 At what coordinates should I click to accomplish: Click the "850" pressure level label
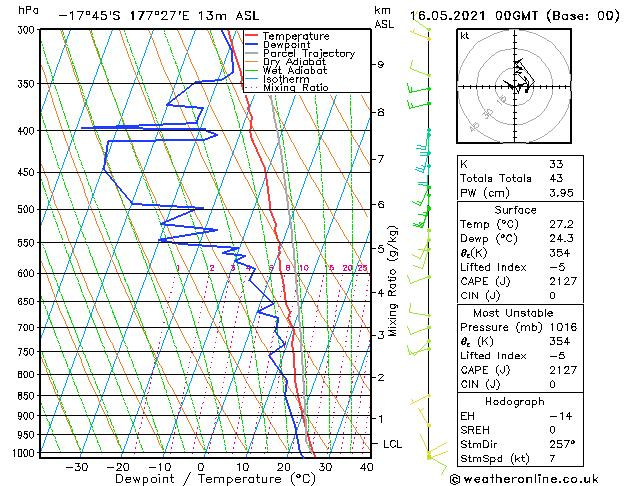click(x=28, y=396)
